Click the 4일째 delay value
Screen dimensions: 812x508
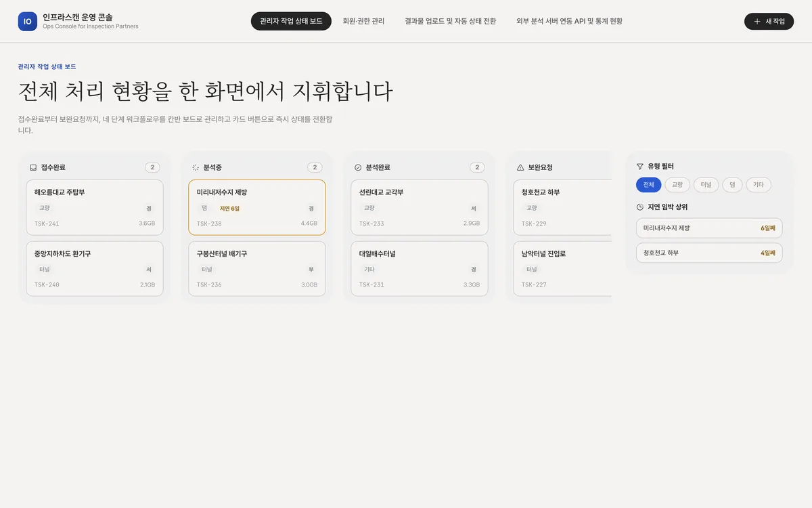tap(767, 253)
